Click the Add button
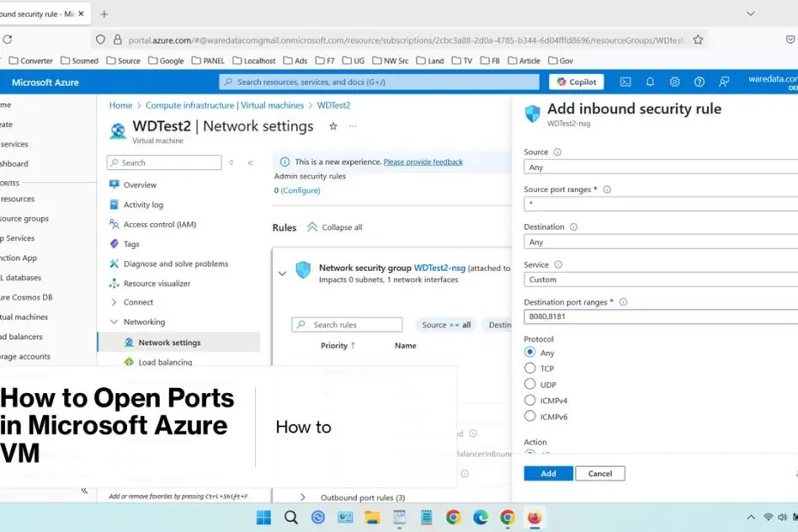798x532 pixels. 548,474
